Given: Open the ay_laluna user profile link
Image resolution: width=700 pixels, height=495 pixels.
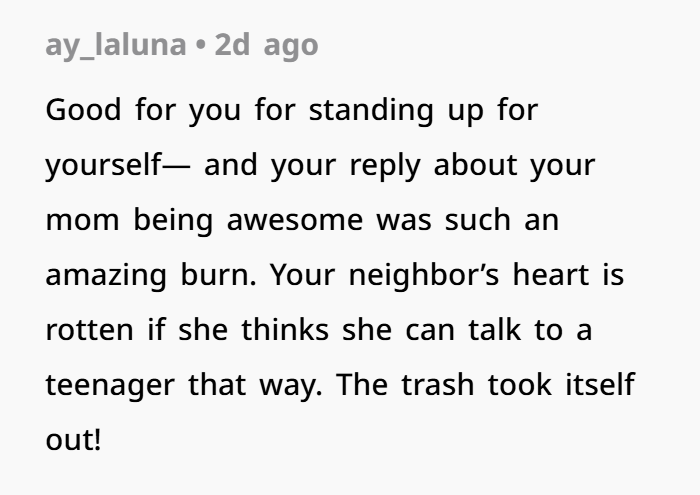Looking at the screenshot, I should click(x=116, y=46).
